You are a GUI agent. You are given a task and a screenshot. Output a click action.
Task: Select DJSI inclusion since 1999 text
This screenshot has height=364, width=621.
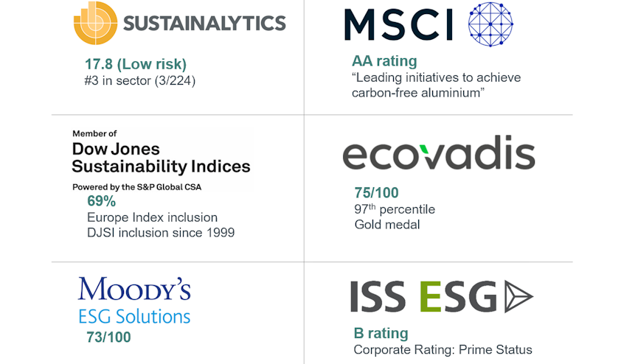point(161,233)
